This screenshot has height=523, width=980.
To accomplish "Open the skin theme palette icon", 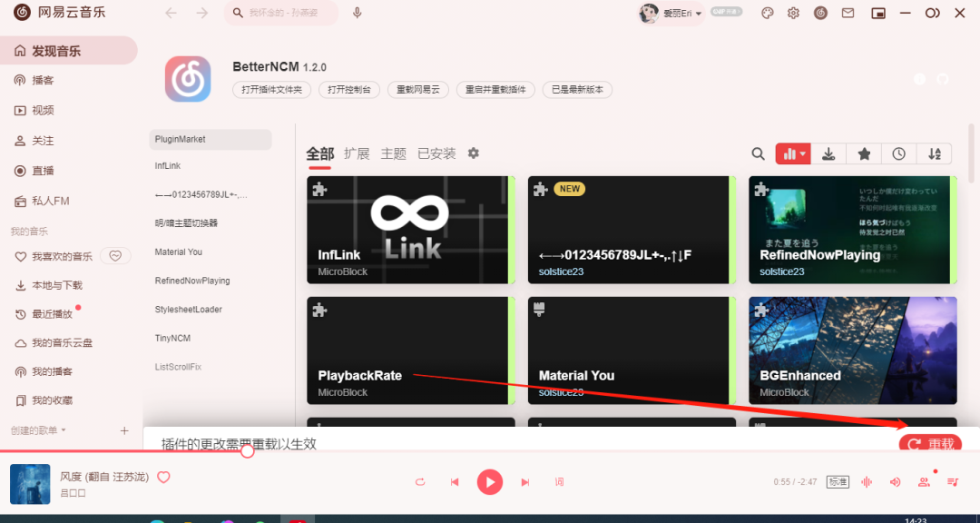I will [x=768, y=13].
